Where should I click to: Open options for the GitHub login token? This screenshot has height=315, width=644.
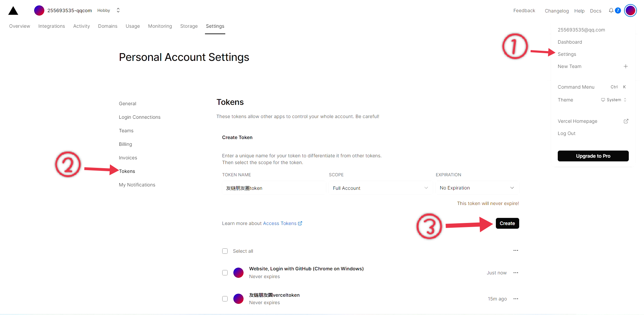pyautogui.click(x=516, y=273)
